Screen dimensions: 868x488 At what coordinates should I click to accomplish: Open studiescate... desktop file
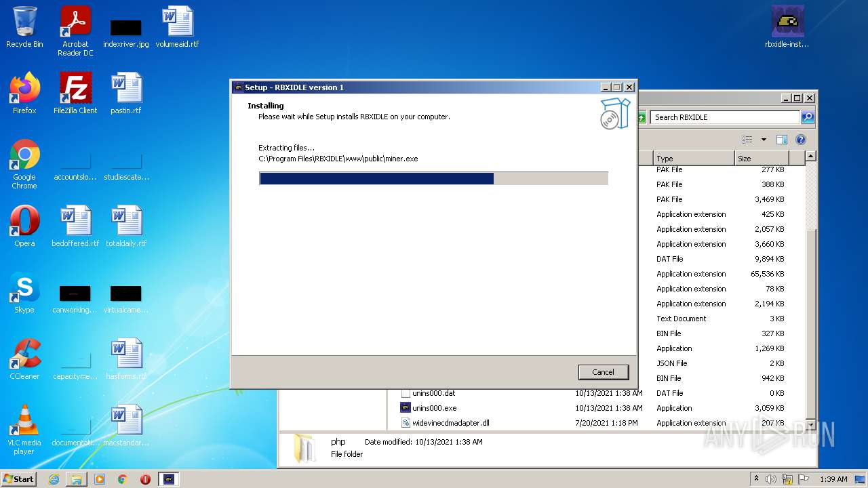click(x=126, y=165)
